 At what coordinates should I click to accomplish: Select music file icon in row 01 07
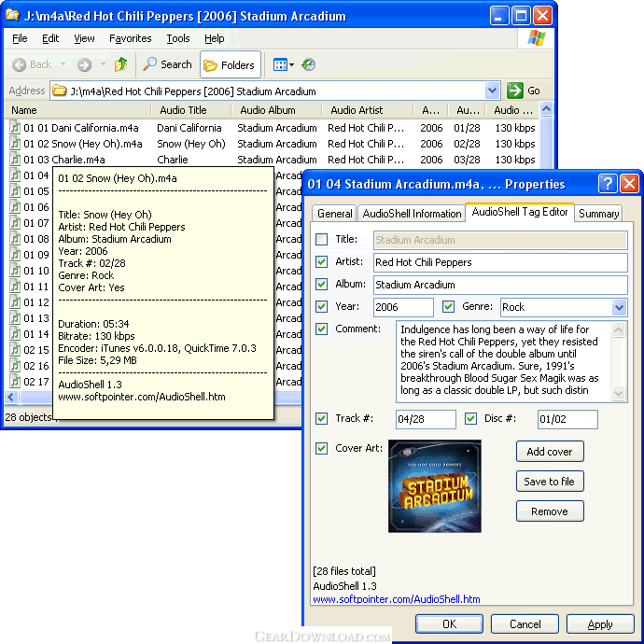15,223
